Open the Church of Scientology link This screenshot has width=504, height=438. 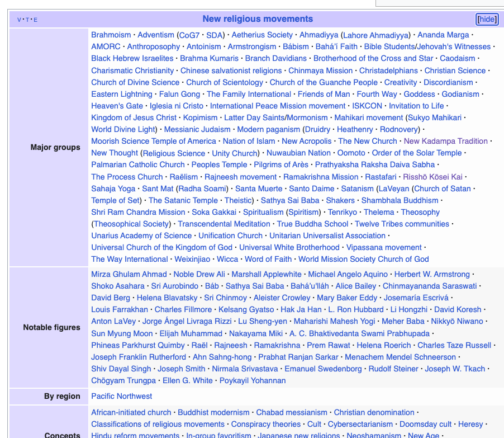(225, 82)
